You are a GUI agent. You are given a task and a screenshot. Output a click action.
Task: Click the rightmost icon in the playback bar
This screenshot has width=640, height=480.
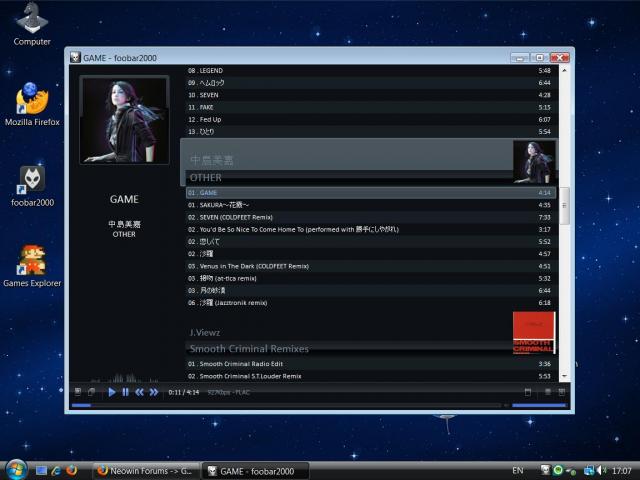pyautogui.click(x=562, y=392)
